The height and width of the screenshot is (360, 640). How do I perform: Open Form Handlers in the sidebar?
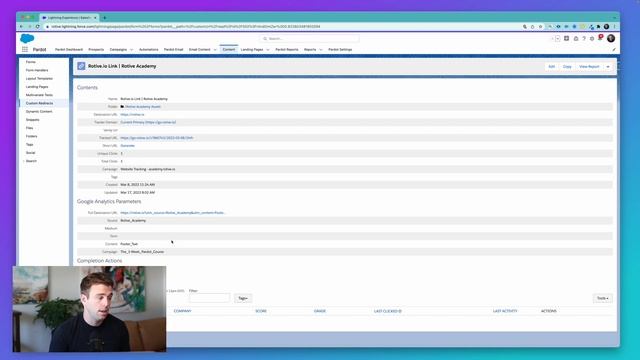37,70
